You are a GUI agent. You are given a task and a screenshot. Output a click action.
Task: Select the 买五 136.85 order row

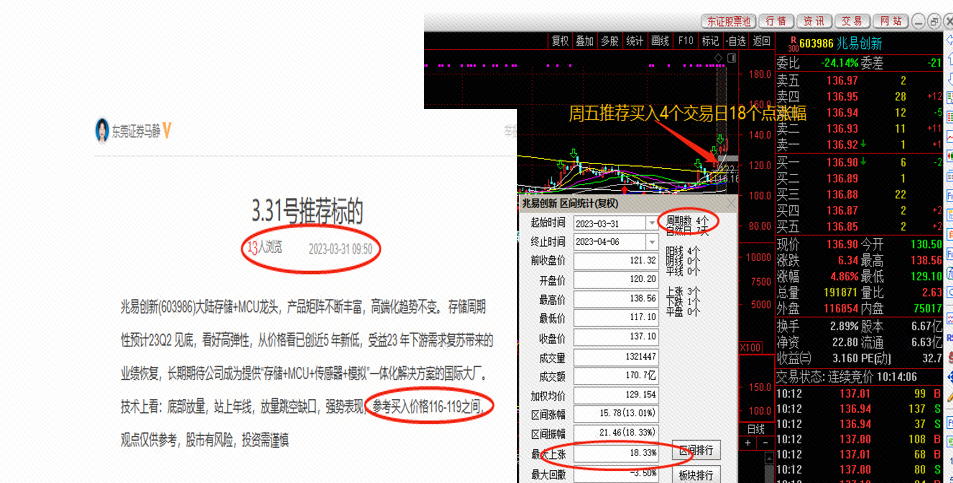click(x=859, y=227)
